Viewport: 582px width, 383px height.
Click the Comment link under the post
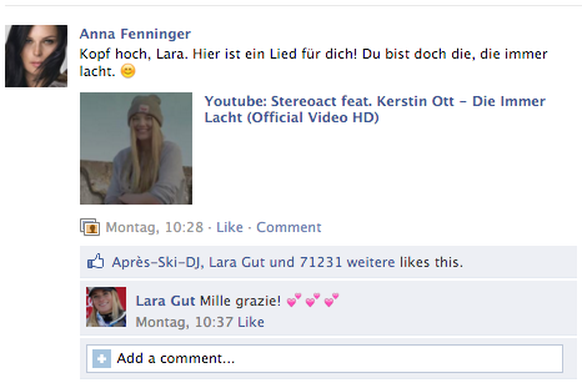coord(289,227)
